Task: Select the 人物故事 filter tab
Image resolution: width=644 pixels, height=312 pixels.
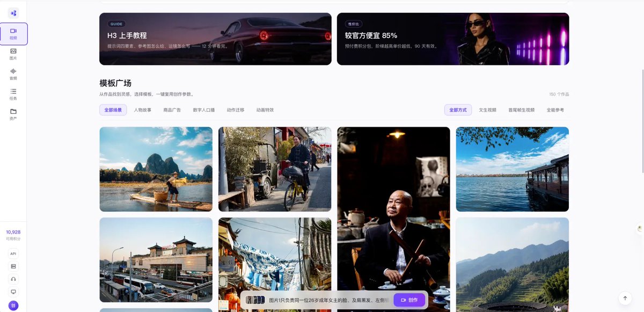Action: (142, 110)
